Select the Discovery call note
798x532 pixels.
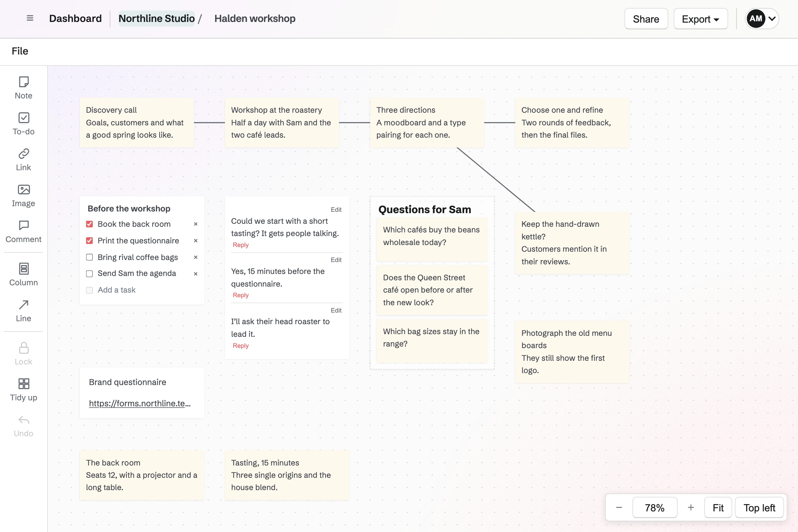tap(137, 122)
